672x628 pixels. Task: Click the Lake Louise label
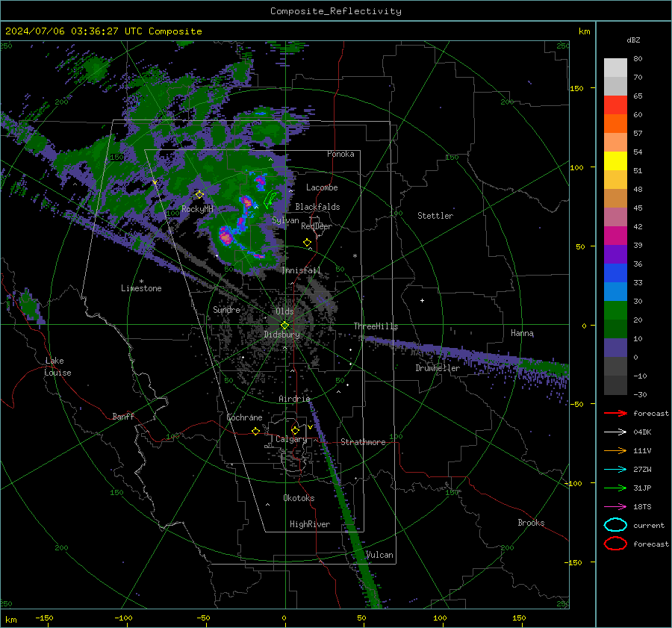pyautogui.click(x=57, y=367)
